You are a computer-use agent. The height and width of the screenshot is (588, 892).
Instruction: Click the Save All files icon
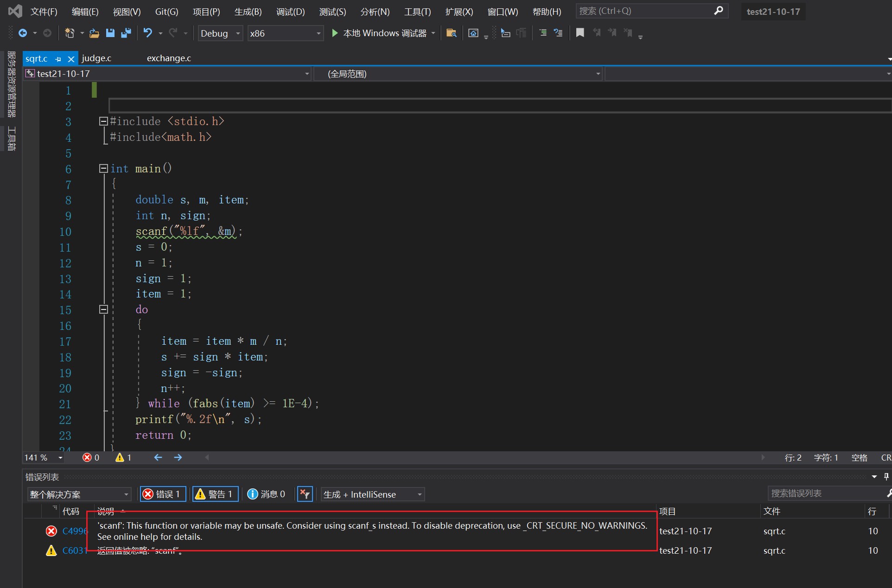[x=126, y=33]
